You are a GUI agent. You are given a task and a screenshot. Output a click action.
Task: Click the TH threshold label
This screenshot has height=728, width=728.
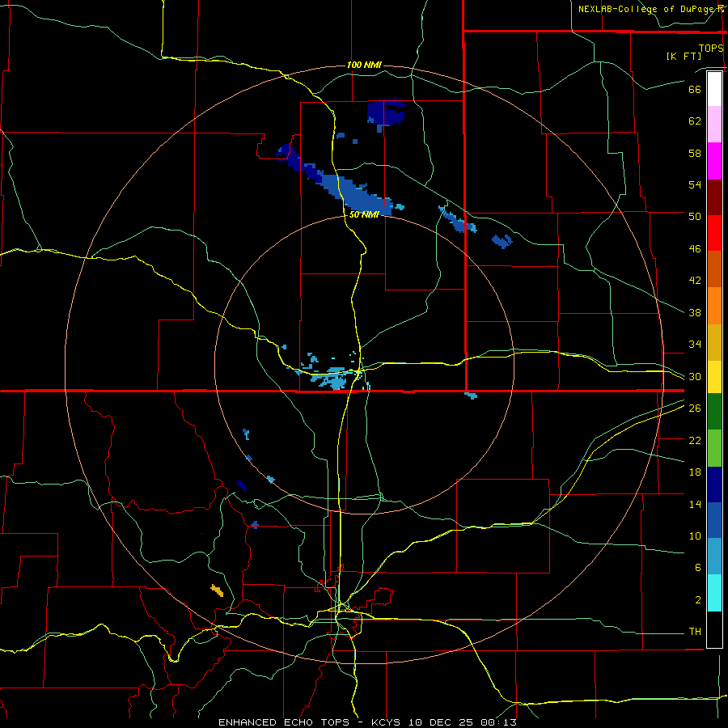pos(695,632)
